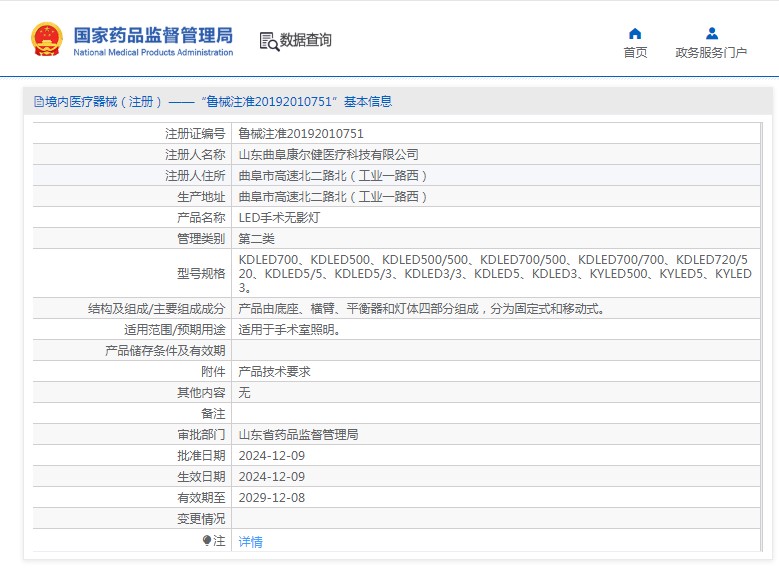Click the 有效期至 row label
Screen dimensions: 779x578
[201, 497]
